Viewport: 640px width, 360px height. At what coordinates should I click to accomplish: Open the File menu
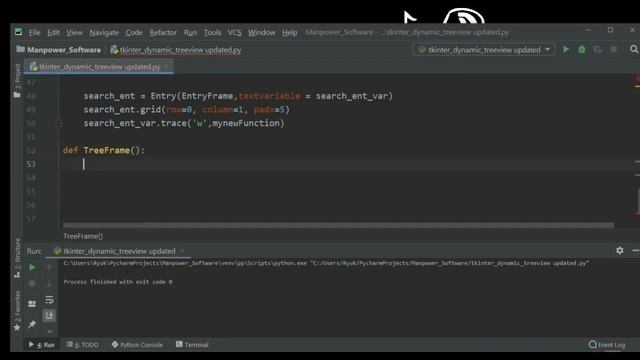[34, 33]
